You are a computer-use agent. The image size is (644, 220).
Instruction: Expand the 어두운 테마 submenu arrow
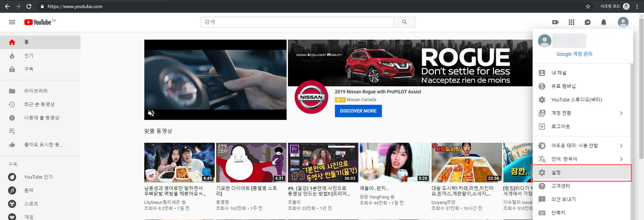[621, 146]
